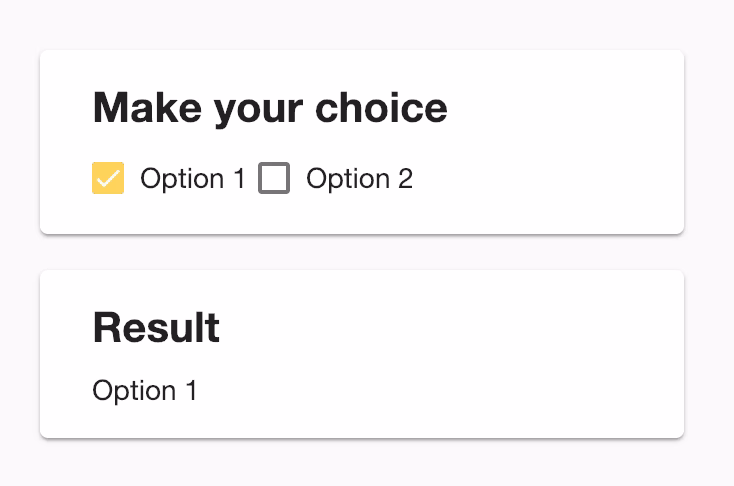Click the "Option 2" checkbox label text
This screenshot has width=734, height=486.
pos(359,179)
